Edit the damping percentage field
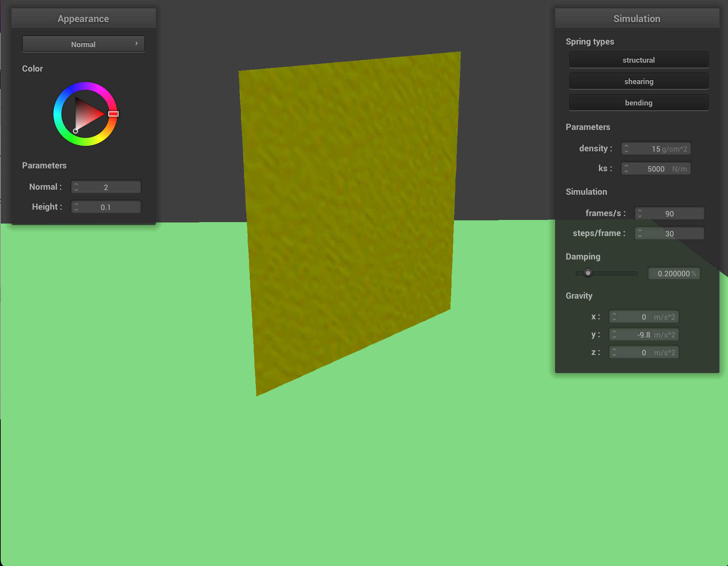This screenshot has height=566, width=728. click(x=674, y=273)
